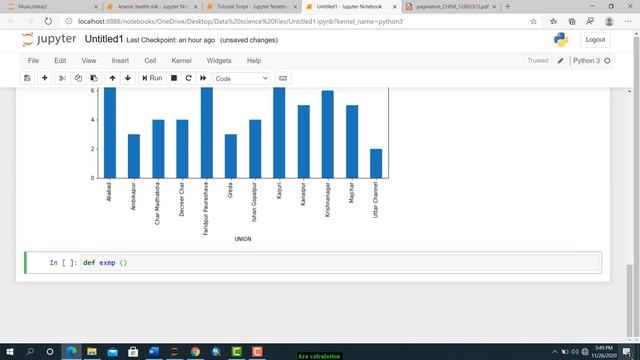Screen dimensions: 640x360
Task: Copy selected cells icon
Action: coord(78,78)
